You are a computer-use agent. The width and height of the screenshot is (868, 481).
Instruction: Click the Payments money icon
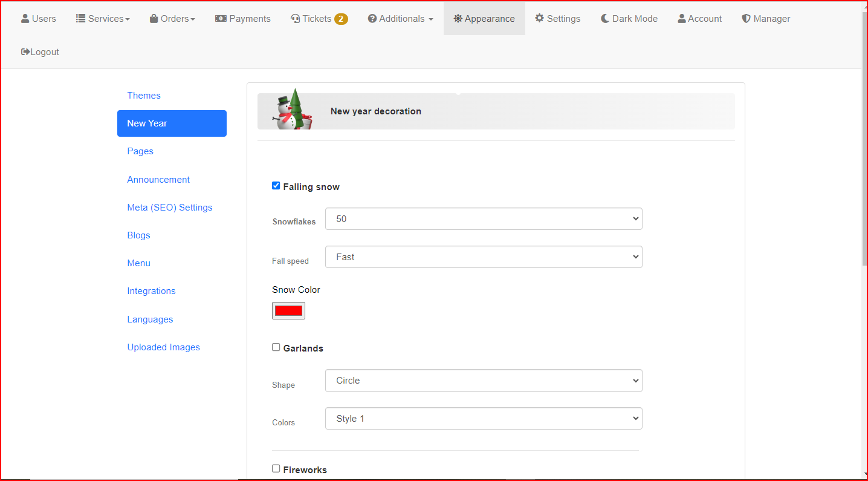221,19
